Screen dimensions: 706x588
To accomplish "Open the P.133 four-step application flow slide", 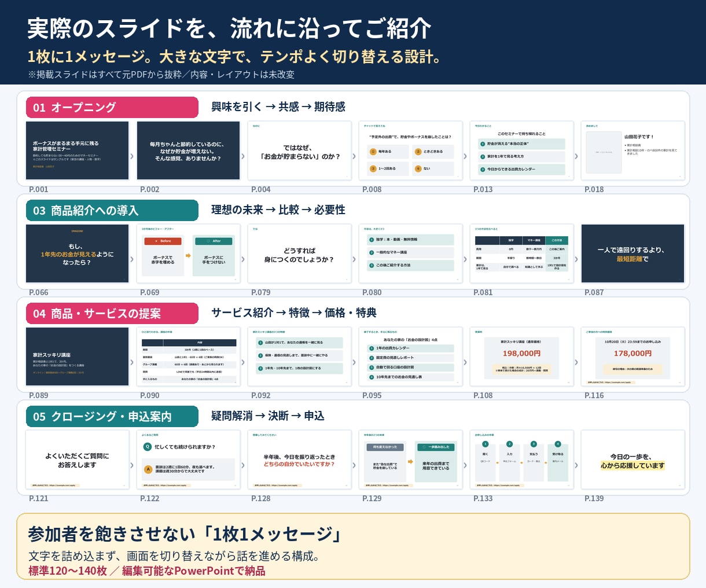I will tap(522, 460).
